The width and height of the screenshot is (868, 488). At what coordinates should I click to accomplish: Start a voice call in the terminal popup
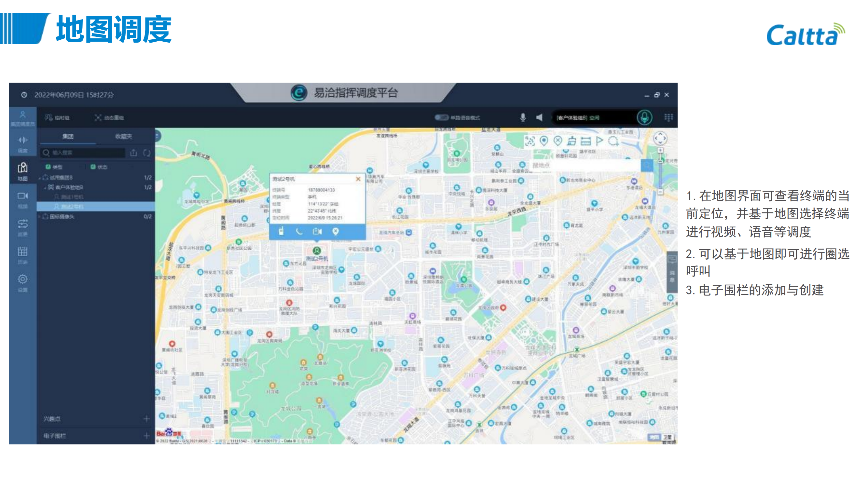299,231
